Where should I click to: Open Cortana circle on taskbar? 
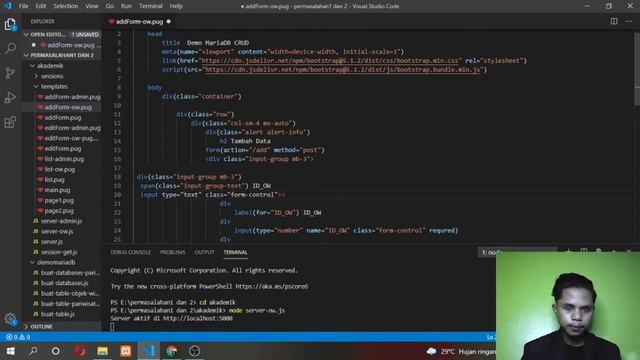[56, 351]
